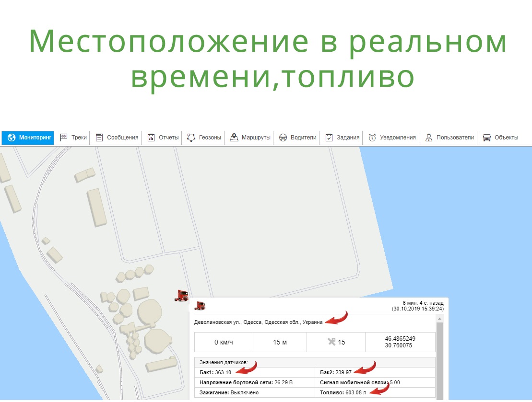This screenshot has width=532, height=402.
Task: Open the Задания tab
Action: coord(343,138)
